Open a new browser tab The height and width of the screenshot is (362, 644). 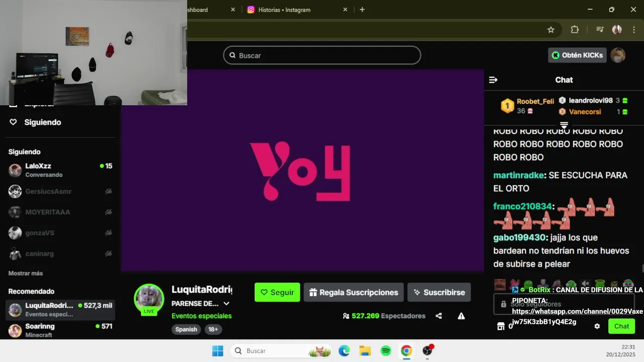pos(362,10)
